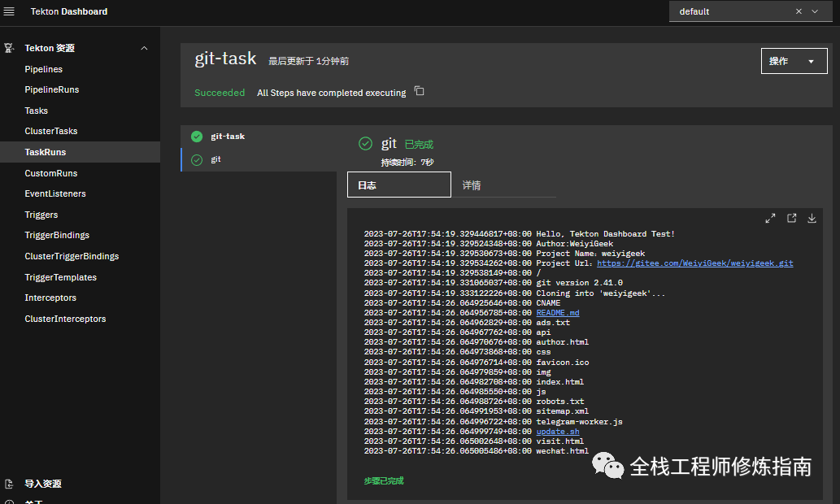Open CustomRuns in sidebar
This screenshot has width=840, height=504.
click(x=51, y=173)
